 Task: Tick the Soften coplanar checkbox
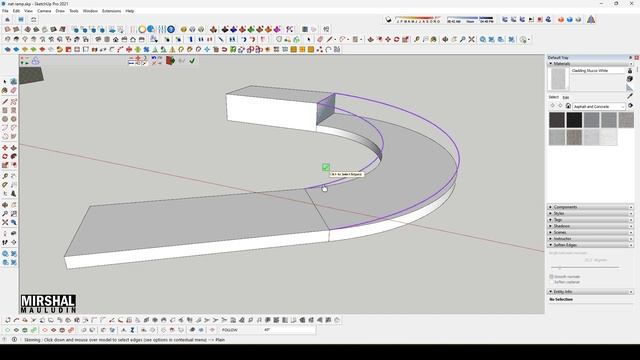551,282
